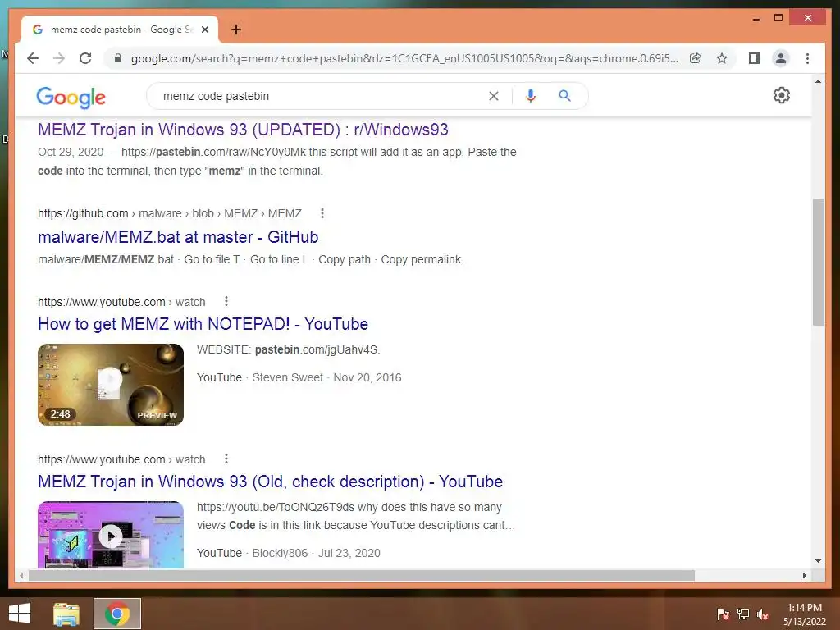View site info via padlock icon
The height and width of the screenshot is (630, 840).
118,58
